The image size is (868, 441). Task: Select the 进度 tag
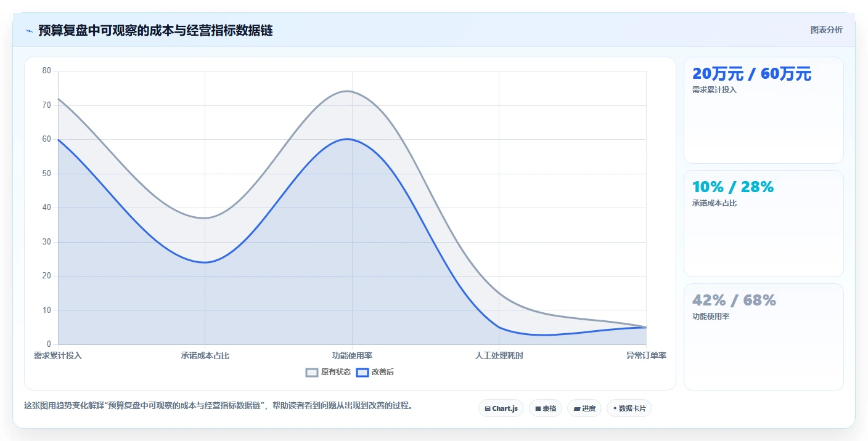[584, 408]
